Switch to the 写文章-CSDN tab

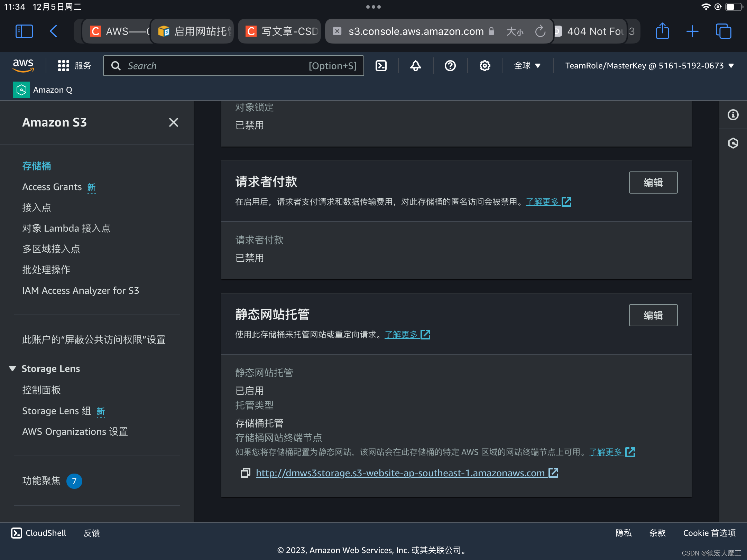click(x=279, y=31)
